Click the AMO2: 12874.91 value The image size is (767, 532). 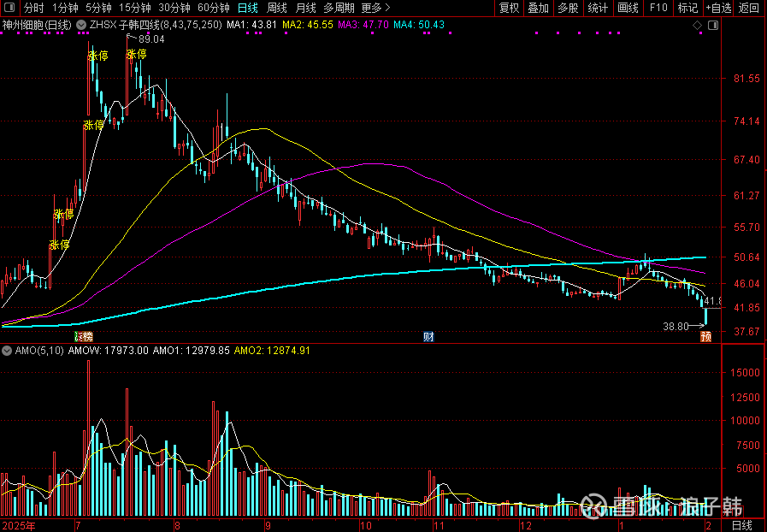click(272, 351)
